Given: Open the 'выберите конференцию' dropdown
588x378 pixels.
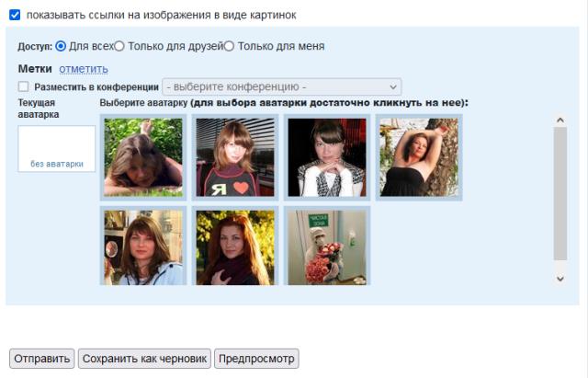Looking at the screenshot, I should point(282,86).
